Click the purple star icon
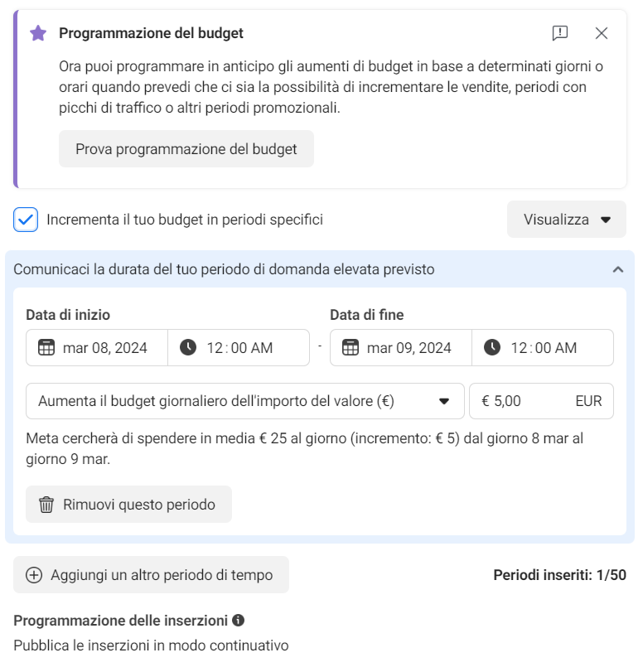Screen dimensions: 643x672 (x=38, y=33)
